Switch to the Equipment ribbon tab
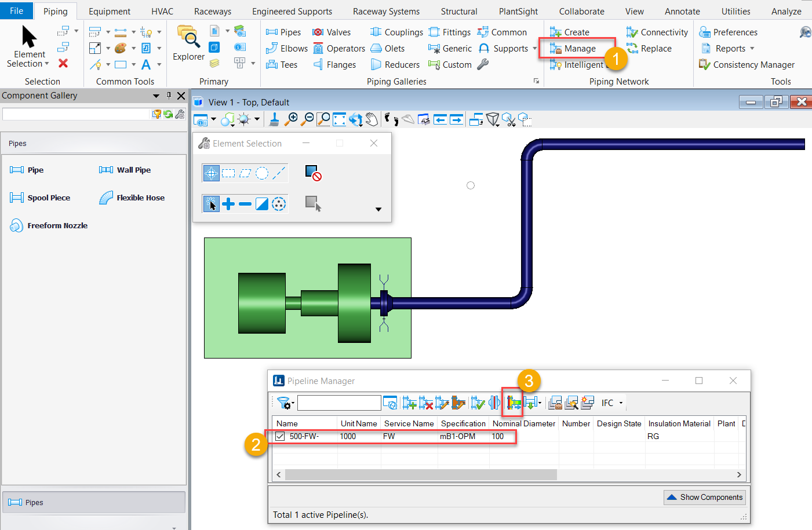This screenshot has height=530, width=812. tap(110, 11)
